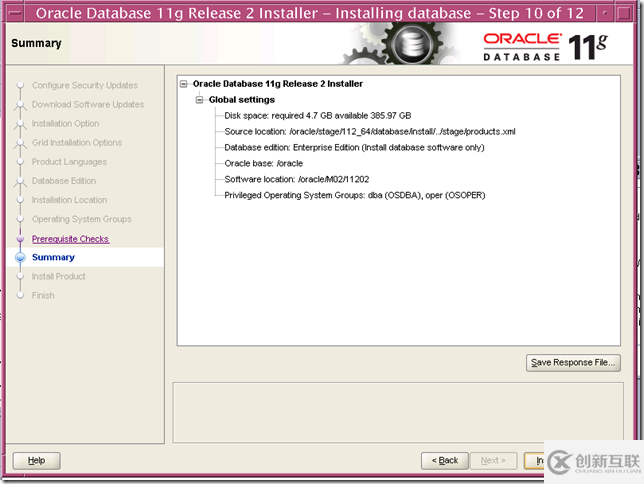Select 'Software location: /oracle/M02/11202' row

[297, 180]
